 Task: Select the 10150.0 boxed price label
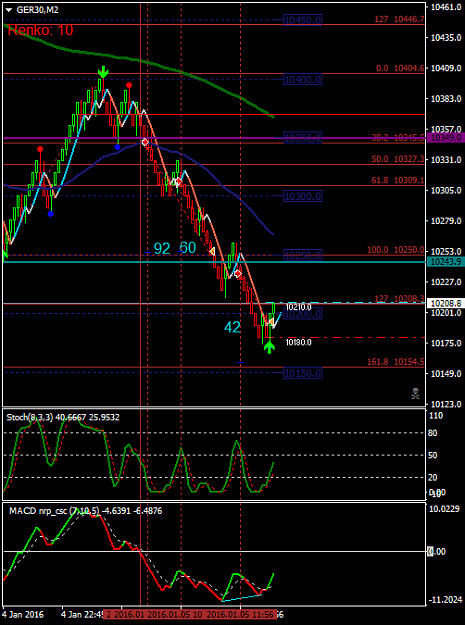click(303, 373)
